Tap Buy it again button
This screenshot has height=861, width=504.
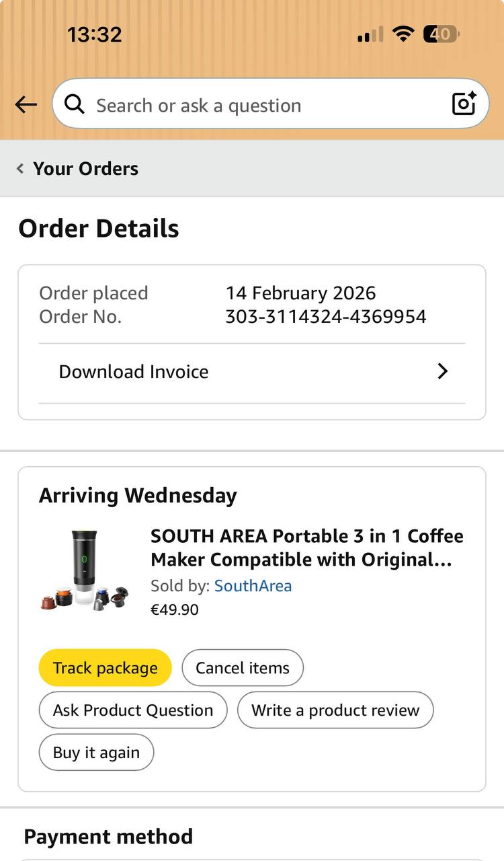[x=96, y=752]
